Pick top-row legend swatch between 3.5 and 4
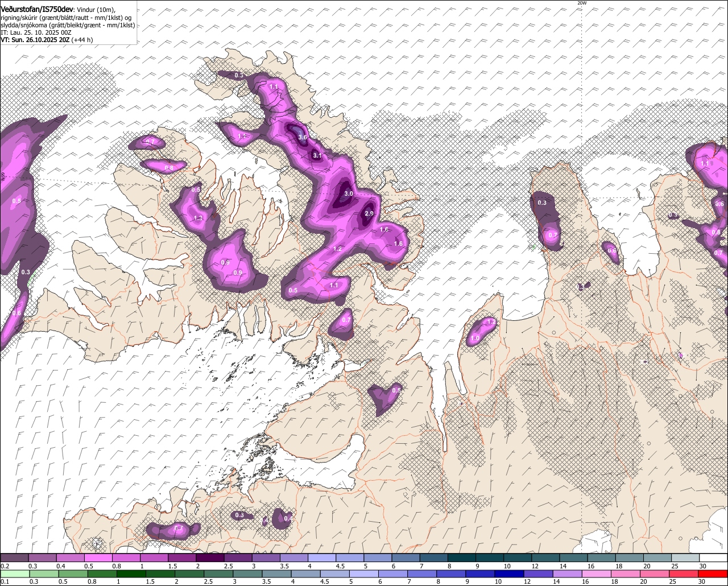 point(294,558)
